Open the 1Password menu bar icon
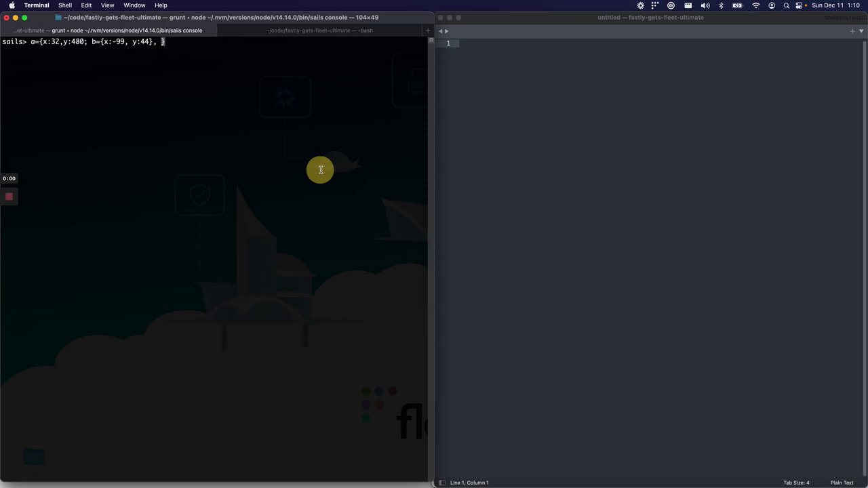Screen dimensions: 868x488 (x=671, y=5)
